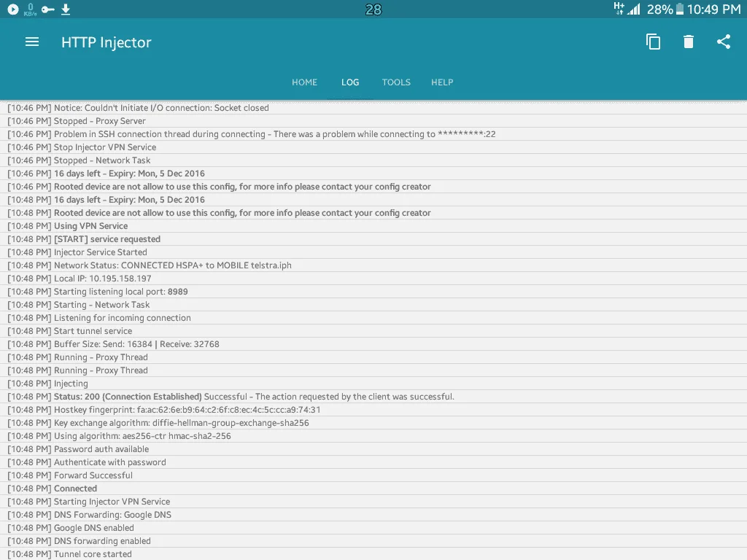Select 'Network Status: CONNECTED HSPA+' log line
The image size is (747, 560).
click(x=373, y=265)
